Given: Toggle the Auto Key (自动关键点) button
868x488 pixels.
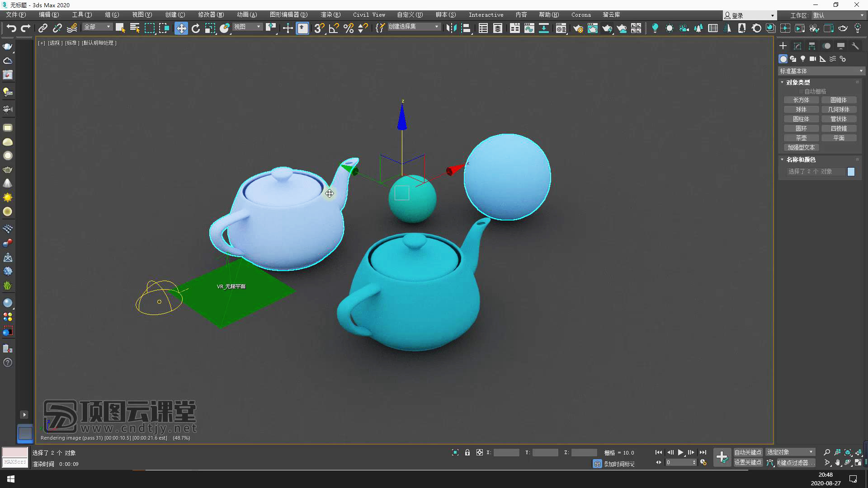Looking at the screenshot, I should (747, 452).
